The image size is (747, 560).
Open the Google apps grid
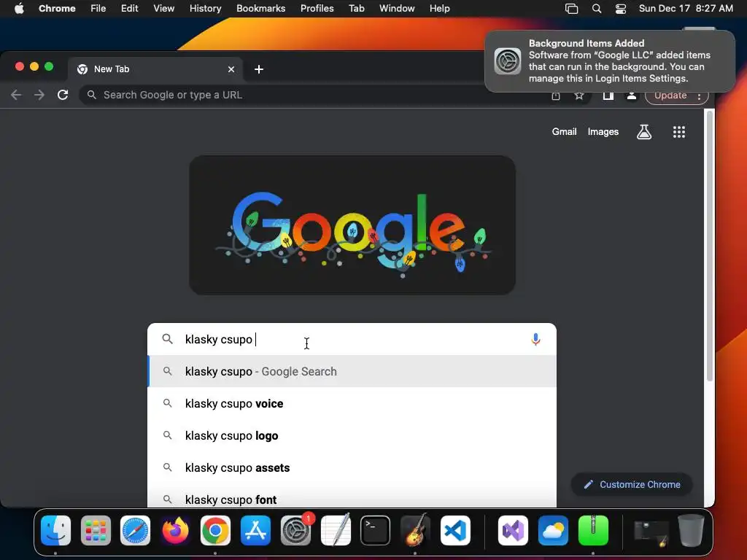679,132
